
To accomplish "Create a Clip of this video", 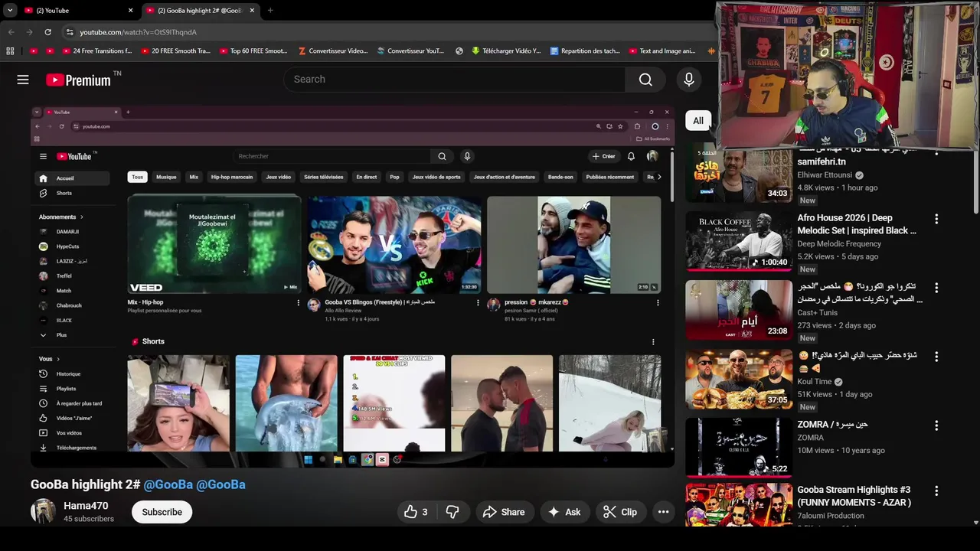I will (619, 512).
